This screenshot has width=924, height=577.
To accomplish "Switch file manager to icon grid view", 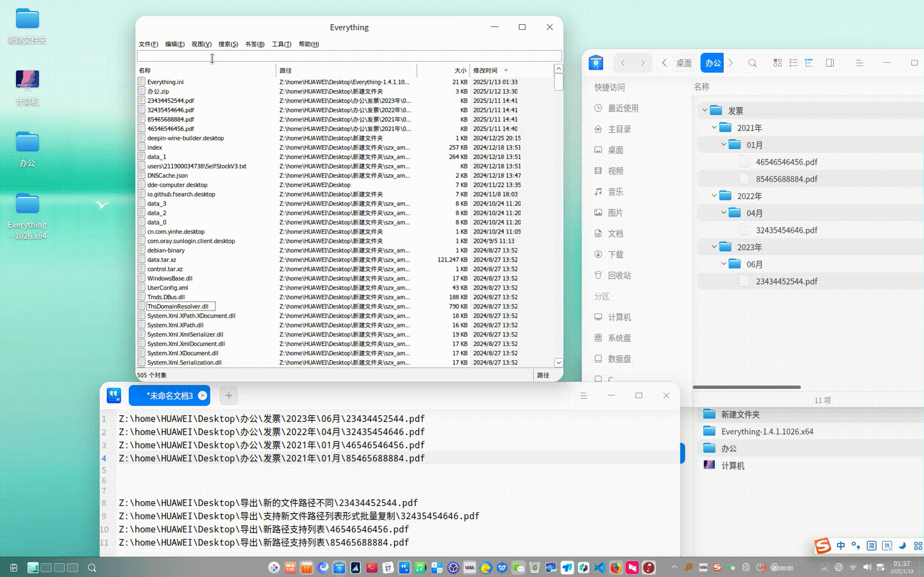I will pyautogui.click(x=778, y=63).
